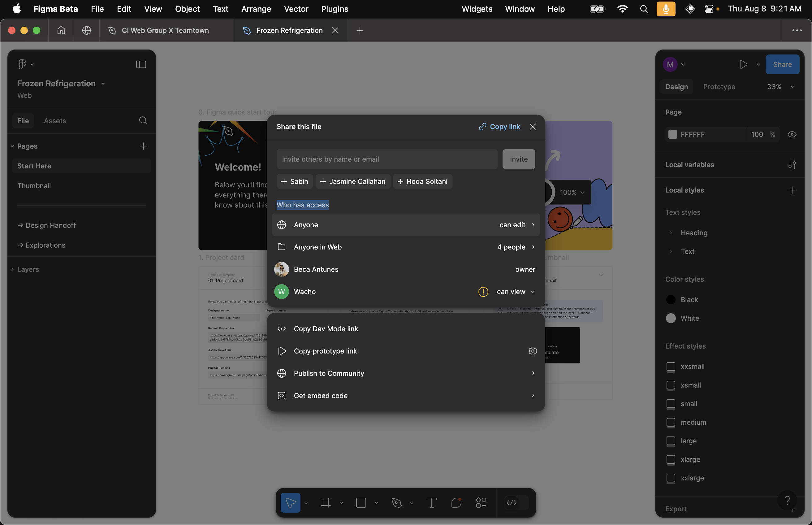Open prototype link settings gear

[533, 351]
